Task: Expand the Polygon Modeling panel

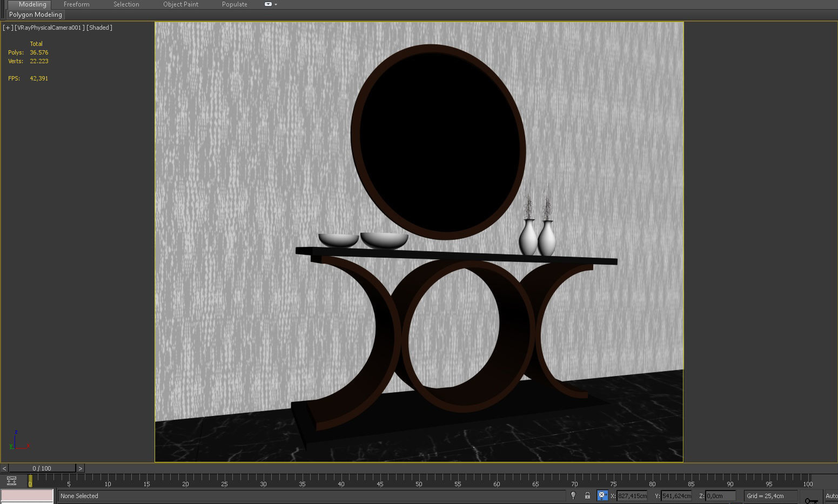Action: pyautogui.click(x=36, y=15)
